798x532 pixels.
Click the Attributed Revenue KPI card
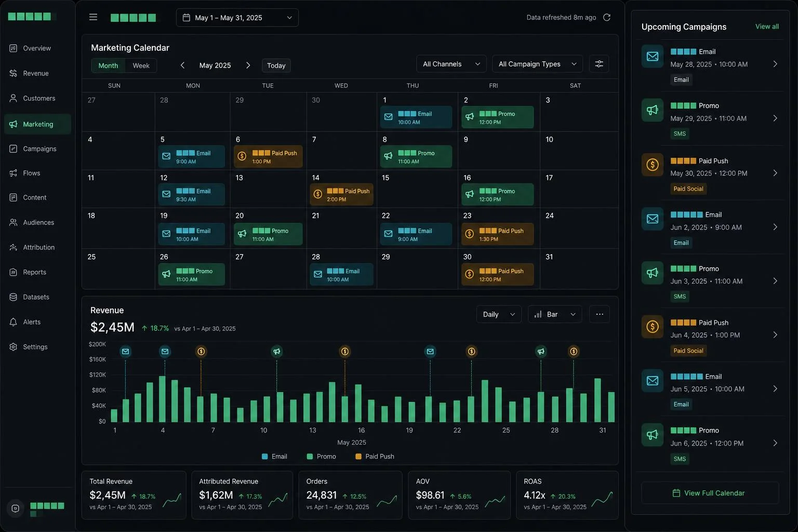tap(242, 495)
